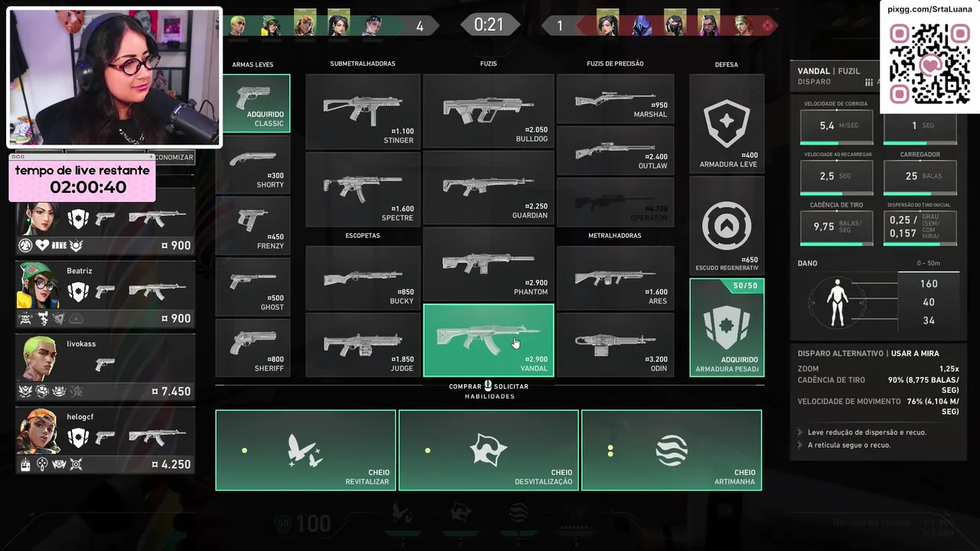This screenshot has height=551, width=980.
Task: Select the Classic pistol card
Action: [x=253, y=103]
